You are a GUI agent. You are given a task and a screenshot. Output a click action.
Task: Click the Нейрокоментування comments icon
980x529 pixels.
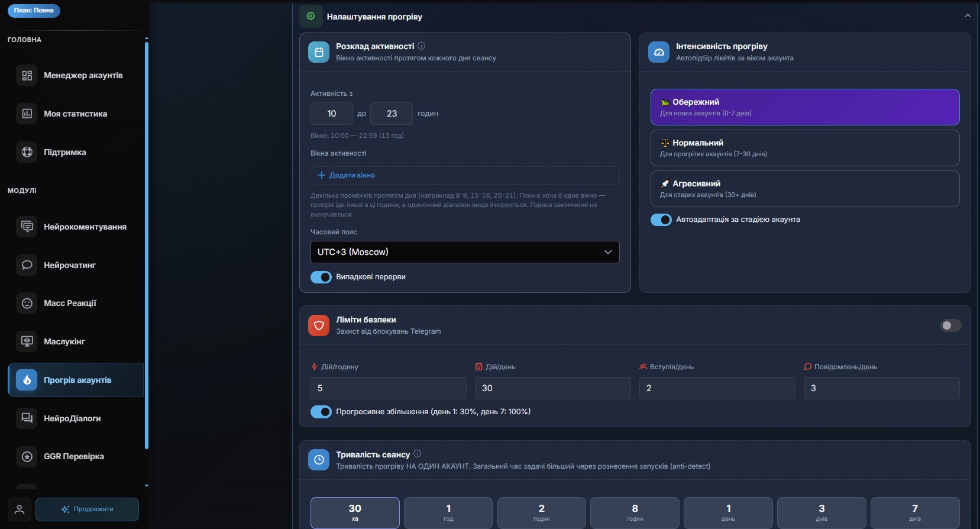click(27, 227)
